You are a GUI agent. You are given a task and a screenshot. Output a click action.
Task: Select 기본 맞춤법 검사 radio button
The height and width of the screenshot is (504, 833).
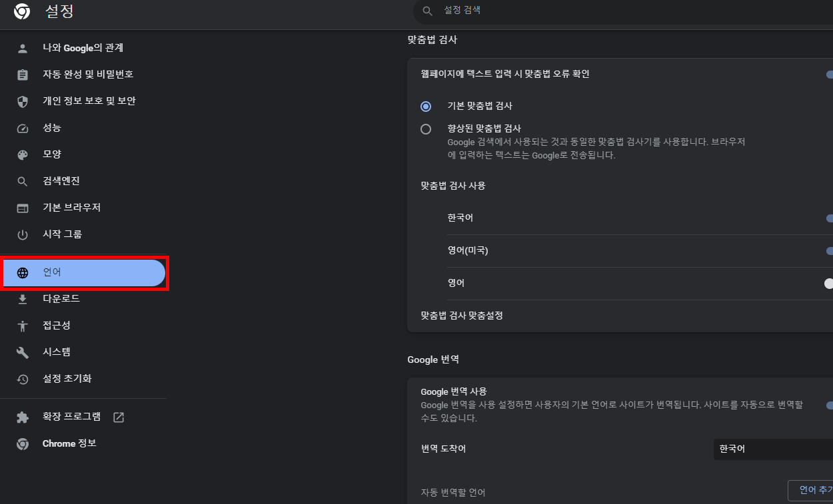[426, 107]
